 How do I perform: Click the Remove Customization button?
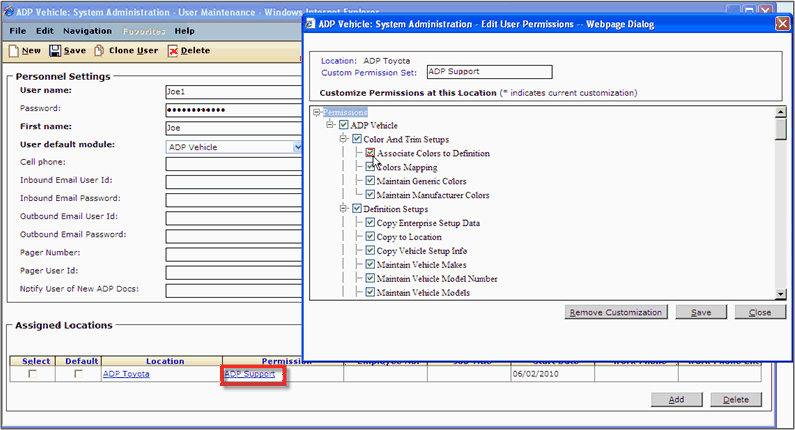click(616, 312)
